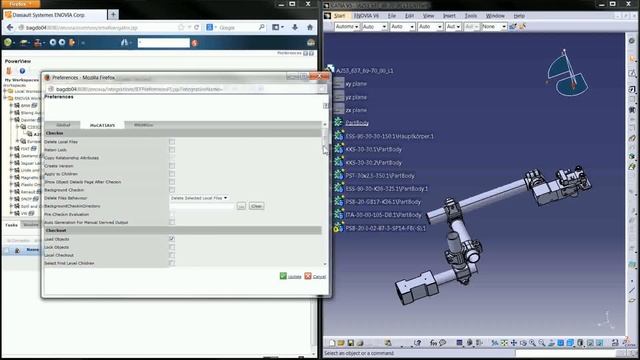Screen dimensions: 640x360
Task: Expand the BMW workspace tree node
Action: pos(11,105)
